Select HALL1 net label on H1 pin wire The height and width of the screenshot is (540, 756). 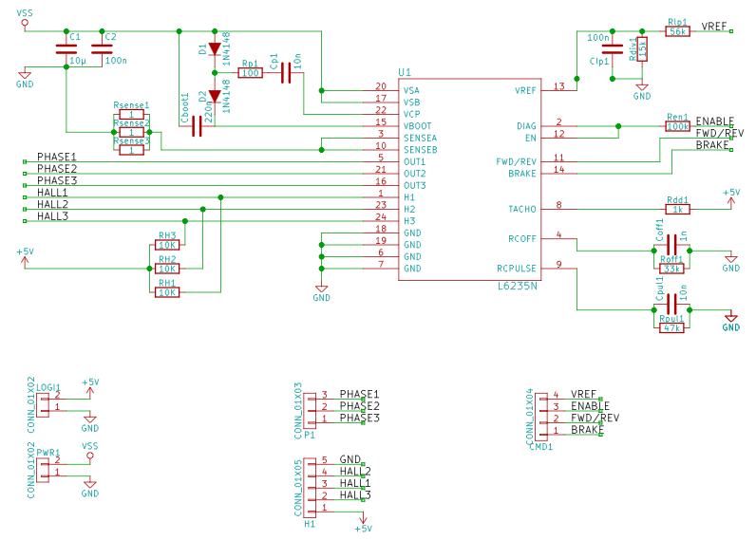pyautogui.click(x=52, y=193)
